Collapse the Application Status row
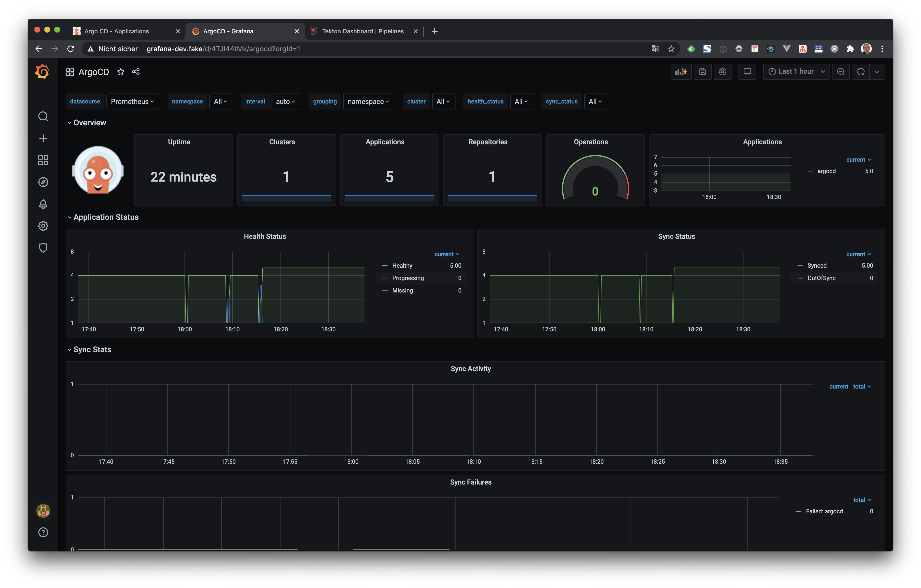 click(106, 217)
